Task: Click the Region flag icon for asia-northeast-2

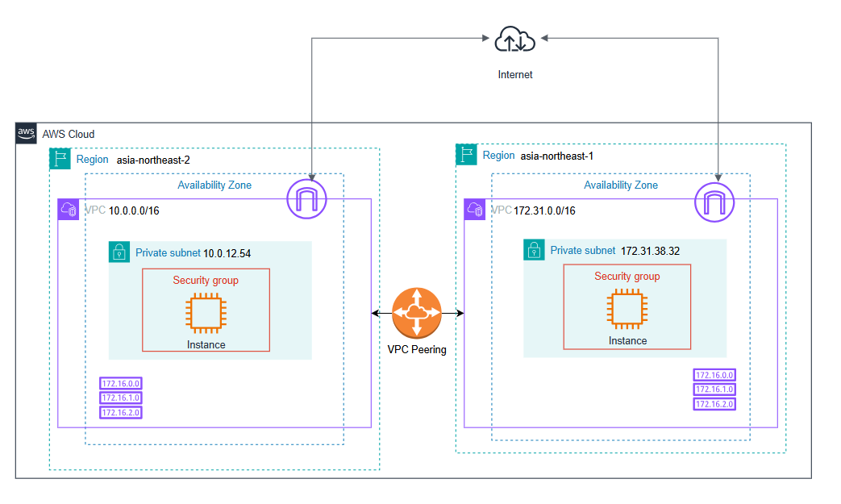Action: coord(60,159)
